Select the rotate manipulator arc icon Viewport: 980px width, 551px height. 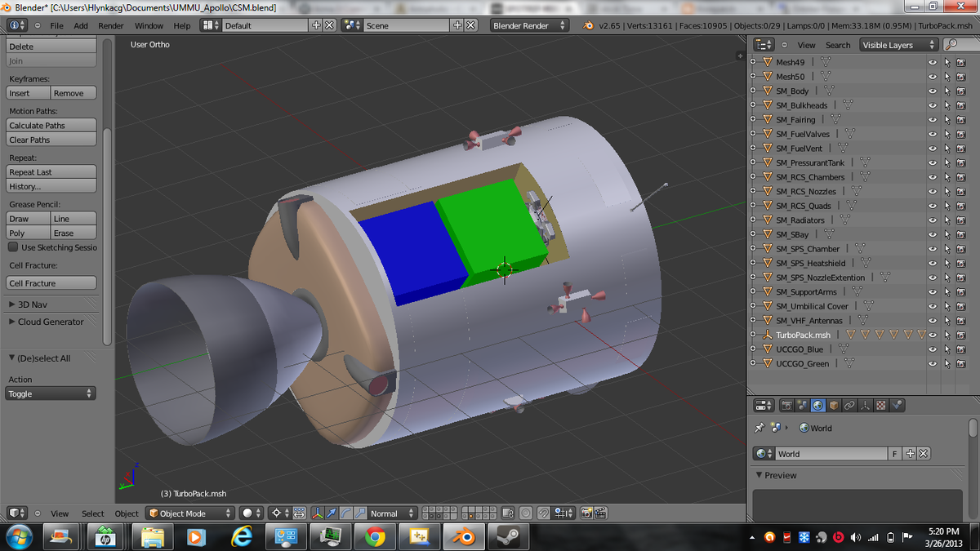(346, 513)
